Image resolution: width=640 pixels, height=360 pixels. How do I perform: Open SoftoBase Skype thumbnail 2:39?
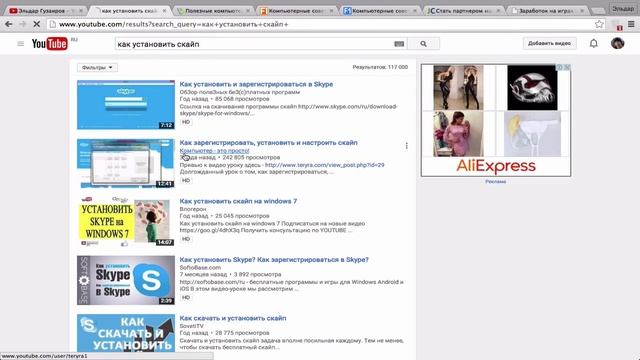pyautogui.click(x=126, y=280)
